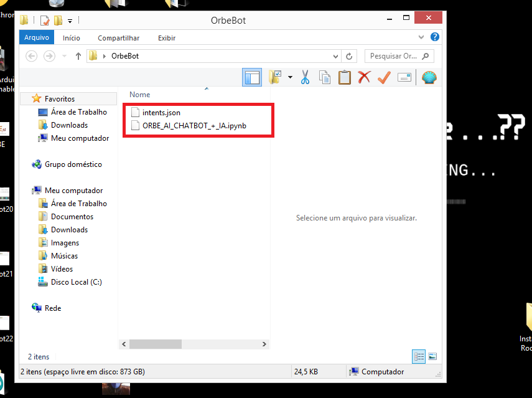Click the folder options checkmark icon
The width and height of the screenshot is (532, 398).
coord(275,77)
